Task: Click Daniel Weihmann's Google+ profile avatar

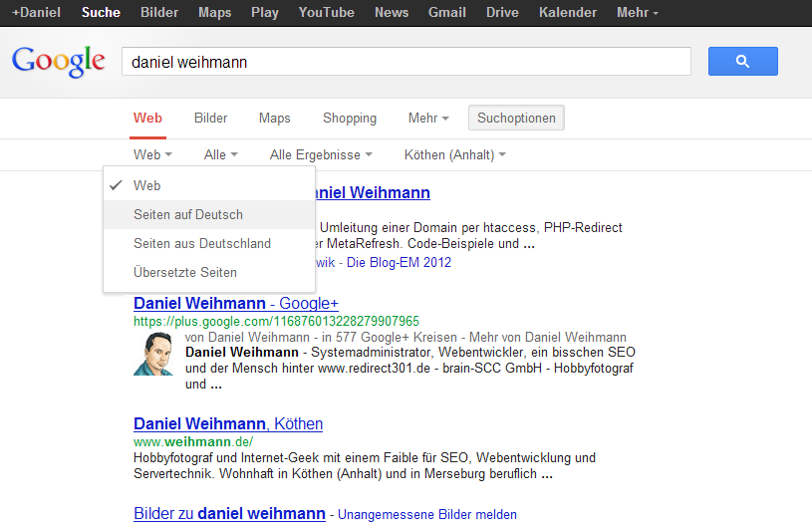Action: [x=153, y=354]
